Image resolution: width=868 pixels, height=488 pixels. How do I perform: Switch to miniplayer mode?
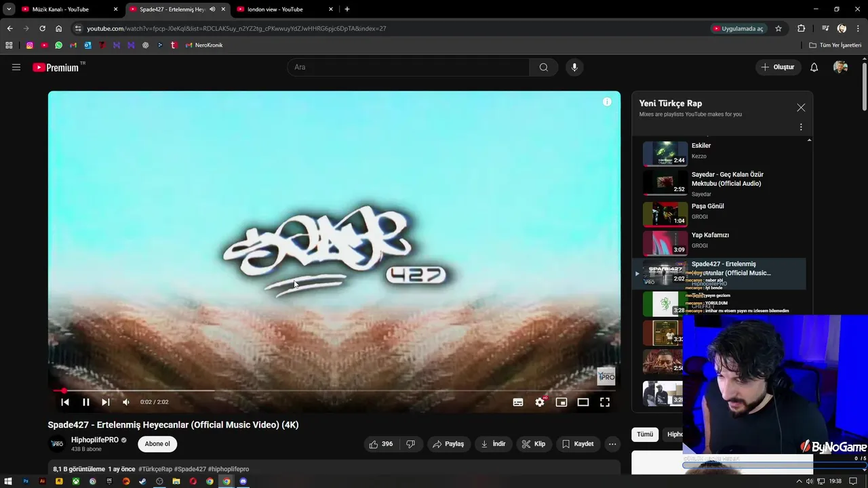(x=561, y=402)
